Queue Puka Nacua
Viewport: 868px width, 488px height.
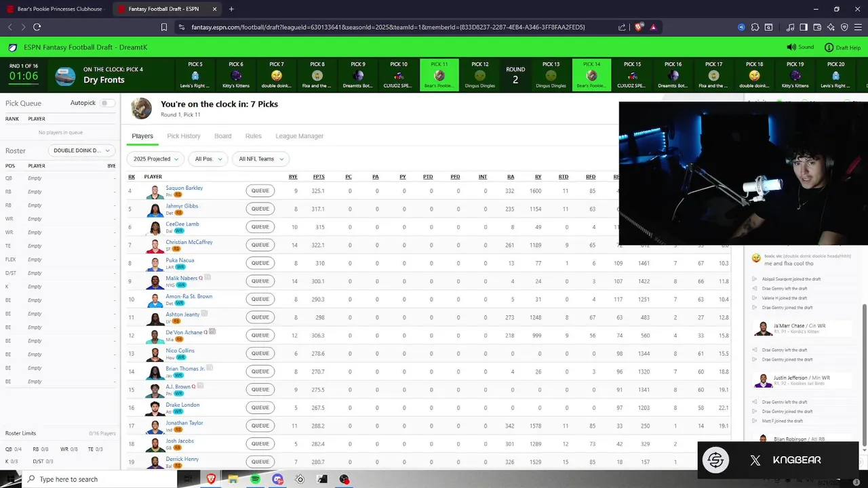tap(260, 263)
